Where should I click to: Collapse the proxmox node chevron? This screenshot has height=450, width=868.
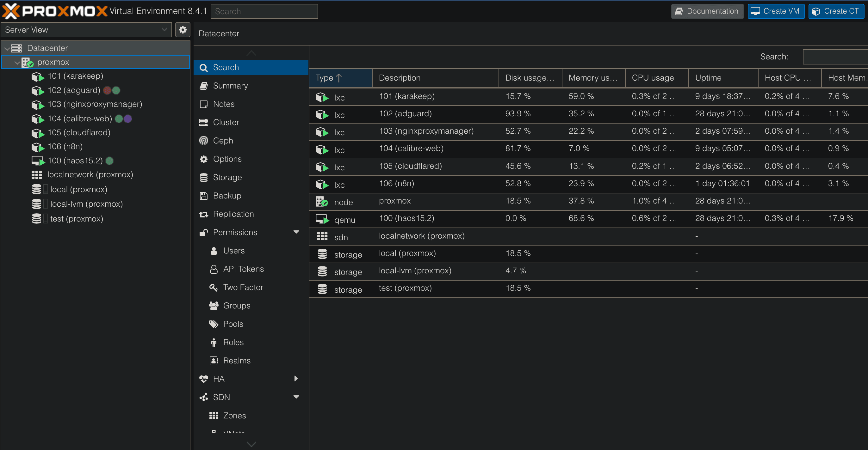(17, 63)
